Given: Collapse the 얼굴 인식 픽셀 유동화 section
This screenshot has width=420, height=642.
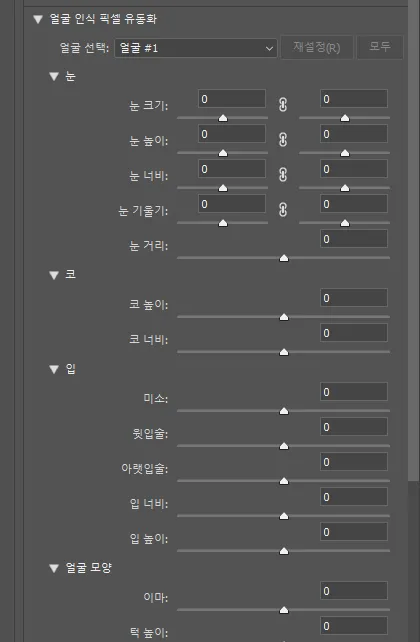Looking at the screenshot, I should (x=38, y=19).
